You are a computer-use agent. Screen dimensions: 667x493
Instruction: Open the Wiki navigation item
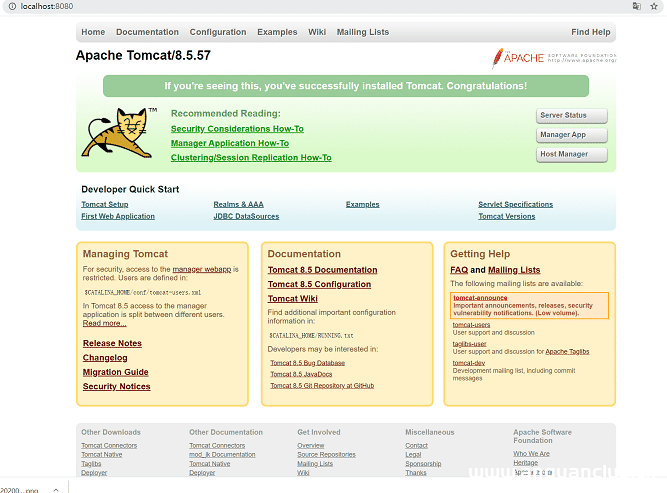click(x=317, y=32)
